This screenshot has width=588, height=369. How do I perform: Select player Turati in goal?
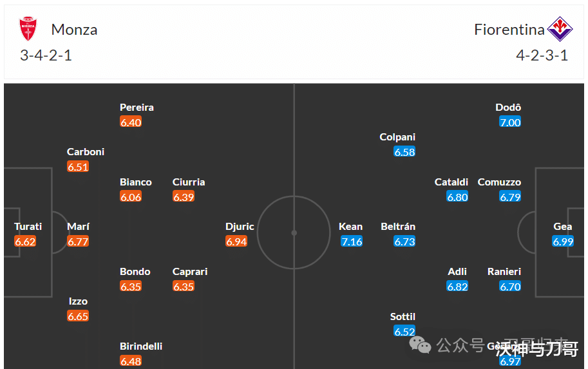[x=28, y=227]
